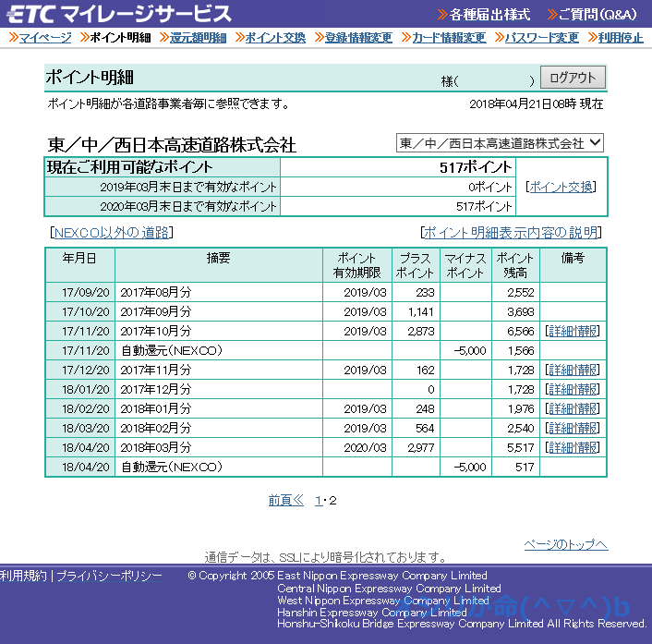Open 詳細情報 for the 2018年02月分 row

(573, 428)
